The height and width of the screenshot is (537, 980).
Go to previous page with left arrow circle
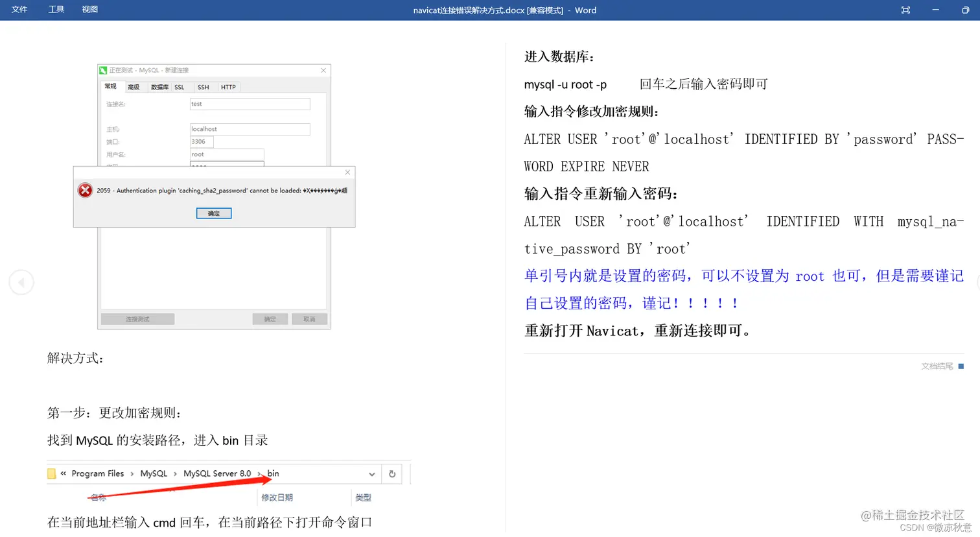21,282
